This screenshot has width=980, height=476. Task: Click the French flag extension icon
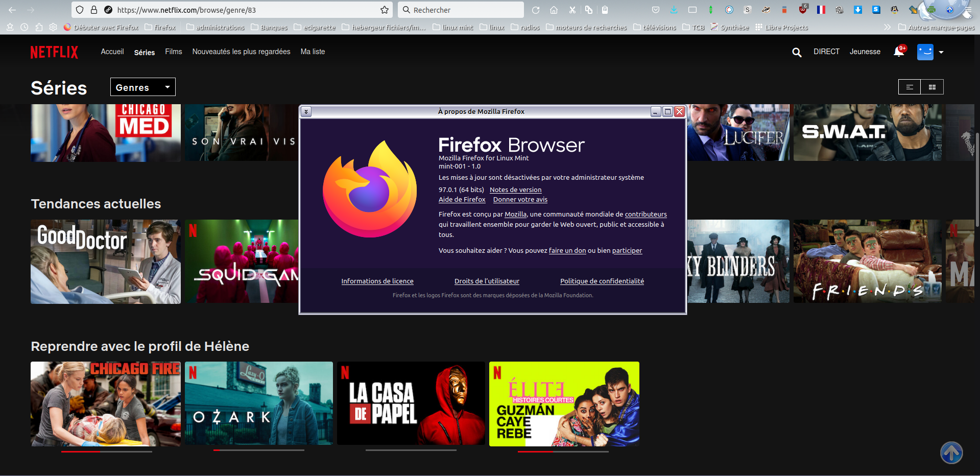click(x=821, y=10)
